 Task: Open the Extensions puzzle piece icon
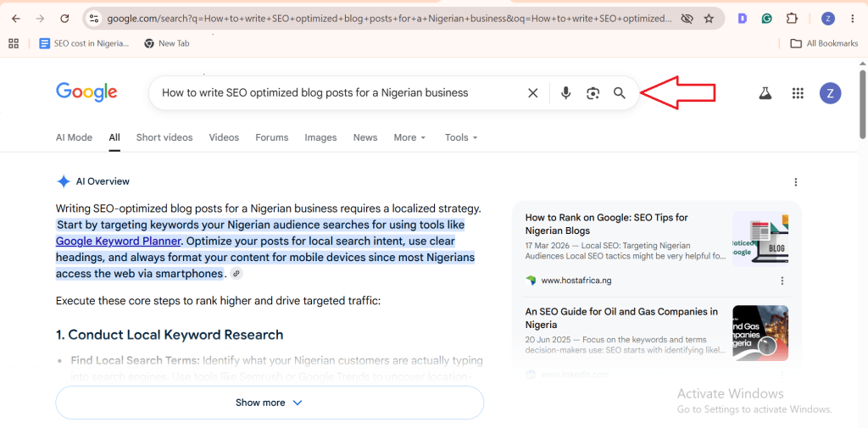point(792,19)
